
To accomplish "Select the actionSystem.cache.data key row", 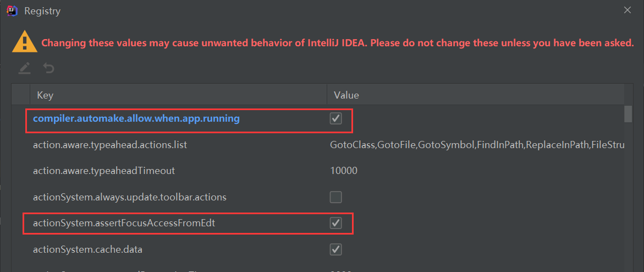I will click(x=87, y=249).
